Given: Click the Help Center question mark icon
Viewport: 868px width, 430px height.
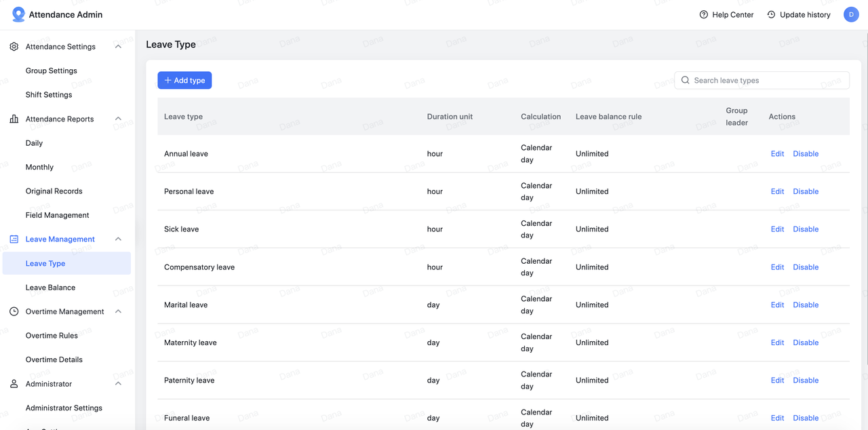Looking at the screenshot, I should (704, 15).
